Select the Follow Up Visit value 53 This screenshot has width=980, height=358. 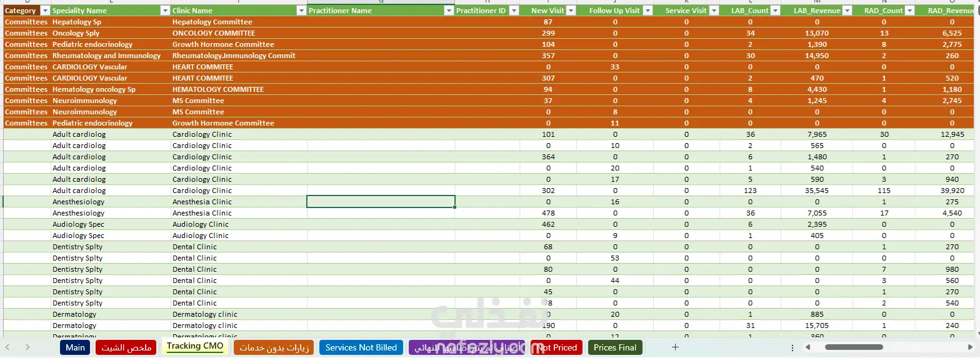pyautogui.click(x=615, y=258)
